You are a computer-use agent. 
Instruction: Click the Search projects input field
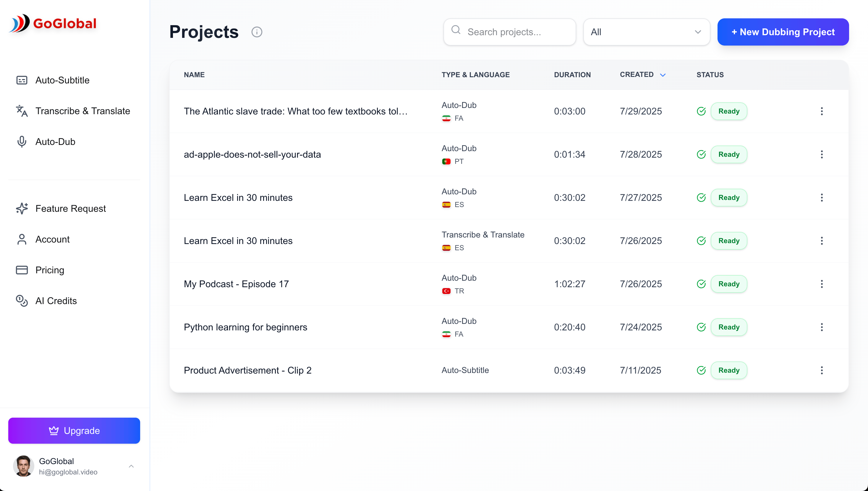[516, 32]
